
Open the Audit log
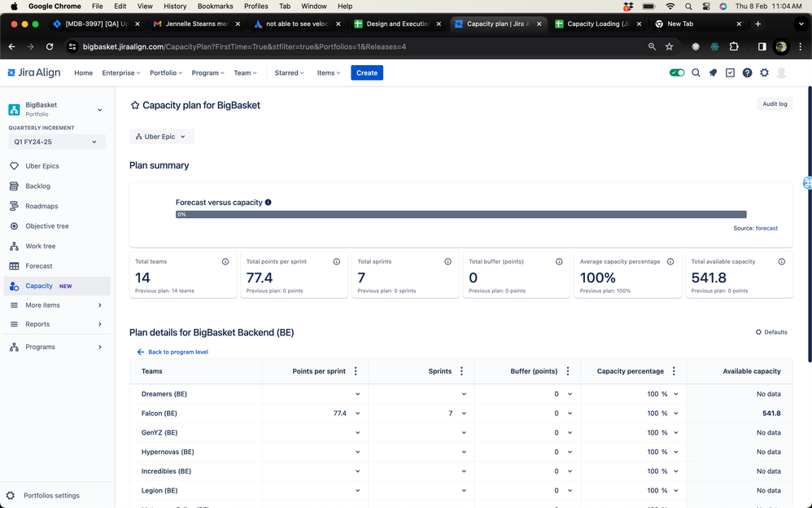coord(775,104)
